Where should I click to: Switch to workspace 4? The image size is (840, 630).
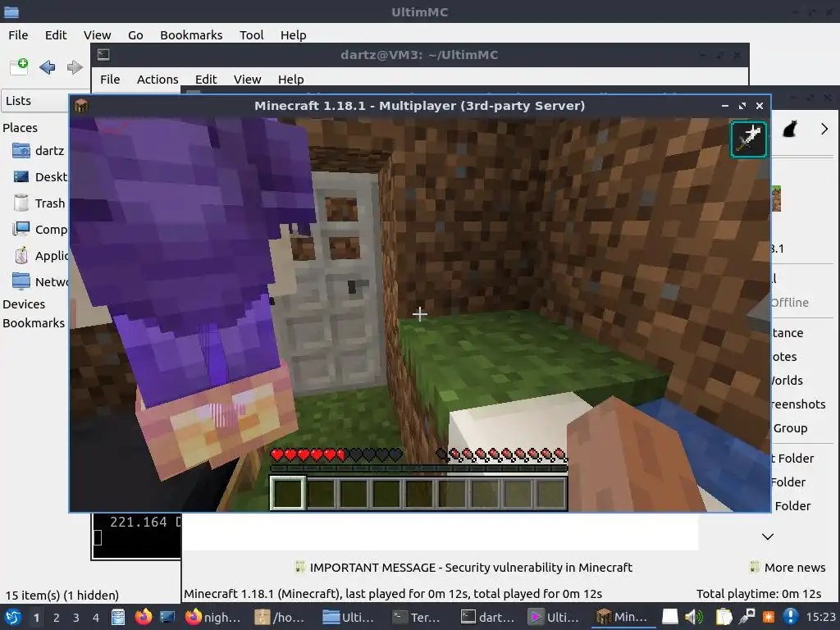96,618
